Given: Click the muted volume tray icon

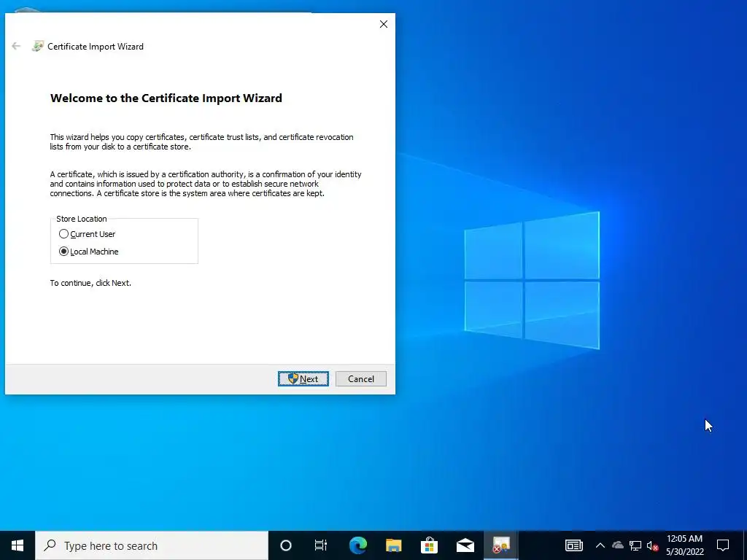Looking at the screenshot, I should point(653,545).
